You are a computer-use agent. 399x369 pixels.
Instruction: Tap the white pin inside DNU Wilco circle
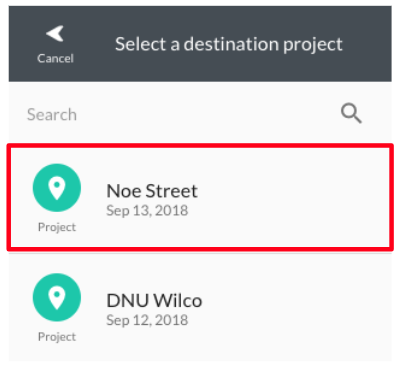click(x=57, y=298)
